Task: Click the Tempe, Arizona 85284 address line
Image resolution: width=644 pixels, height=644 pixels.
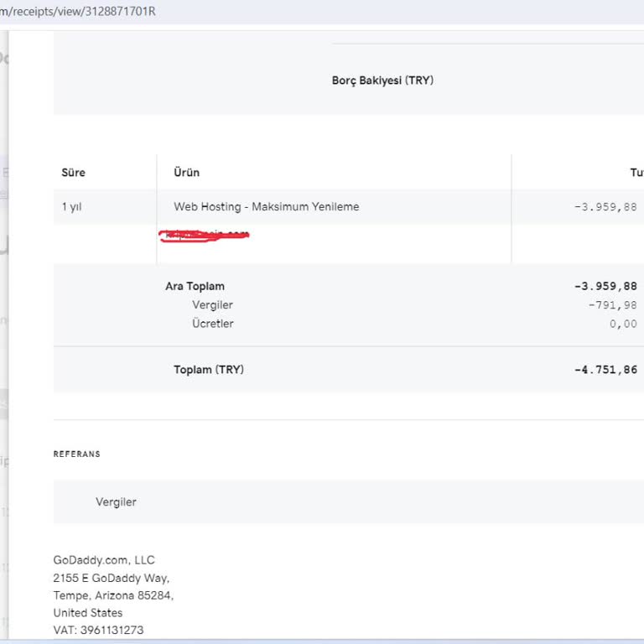Action: (x=113, y=595)
